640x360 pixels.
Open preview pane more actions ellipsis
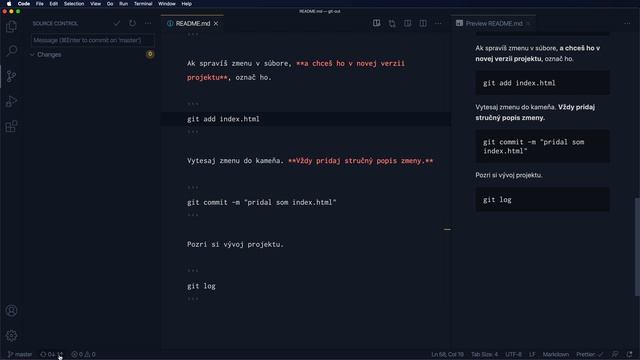pyautogui.click(x=627, y=23)
